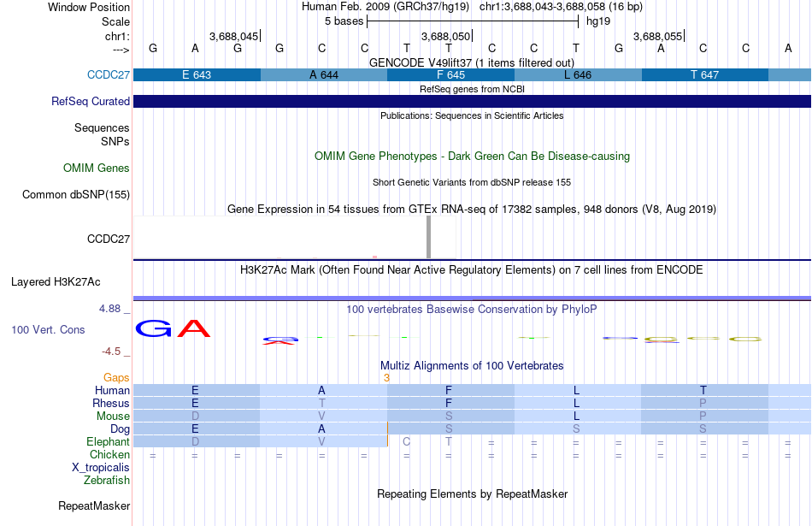Click the Repeating Elements by RepeatMasker title

pyautogui.click(x=472, y=493)
